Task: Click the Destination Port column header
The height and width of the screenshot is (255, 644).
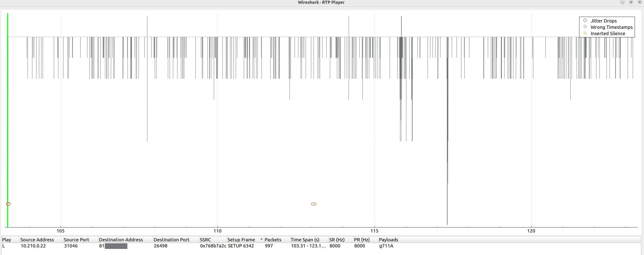Action: [171, 240]
